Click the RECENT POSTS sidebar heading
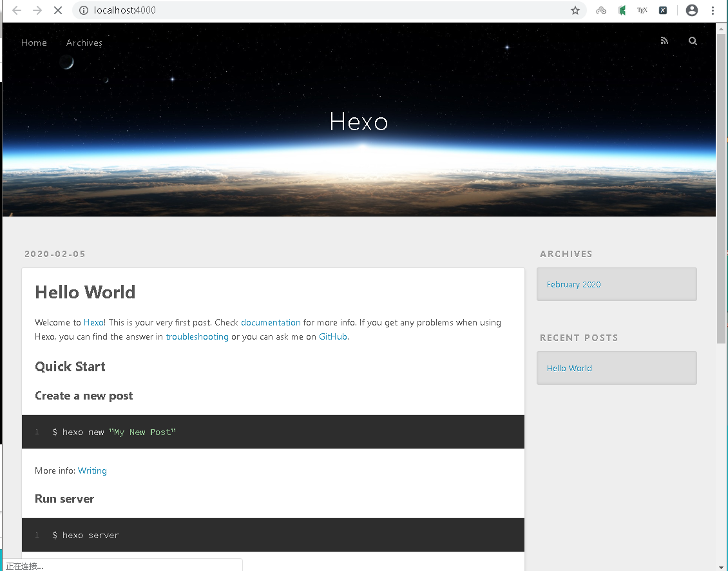 [579, 338]
